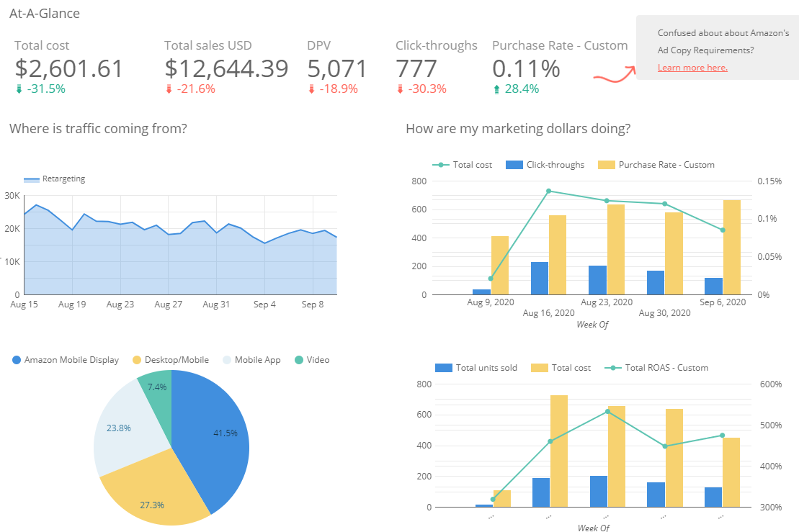The width and height of the screenshot is (799, 532).
Task: Toggle Total ROAS - Custom legend marker
Action: 612,368
